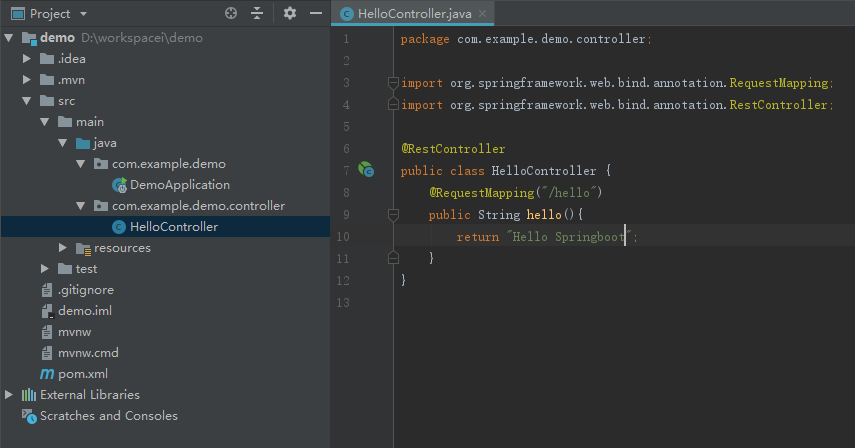This screenshot has width=855, height=448.
Task: Expand the resources folder
Action: [x=63, y=248]
